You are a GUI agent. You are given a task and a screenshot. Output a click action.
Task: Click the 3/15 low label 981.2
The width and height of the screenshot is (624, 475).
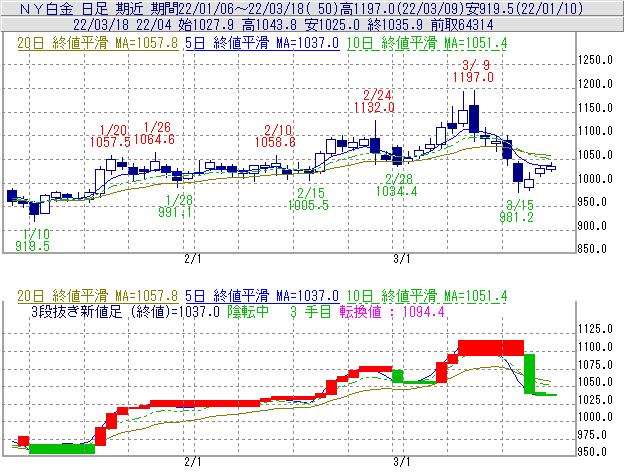516,217
